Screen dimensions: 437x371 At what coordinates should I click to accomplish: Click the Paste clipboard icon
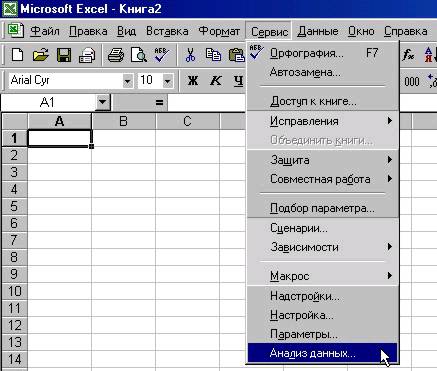236,55
